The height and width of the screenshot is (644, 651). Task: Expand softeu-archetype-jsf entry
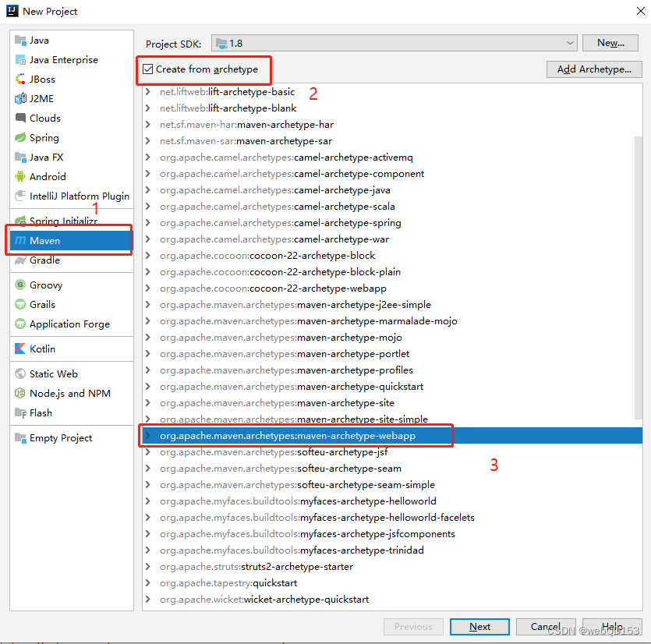coord(148,451)
